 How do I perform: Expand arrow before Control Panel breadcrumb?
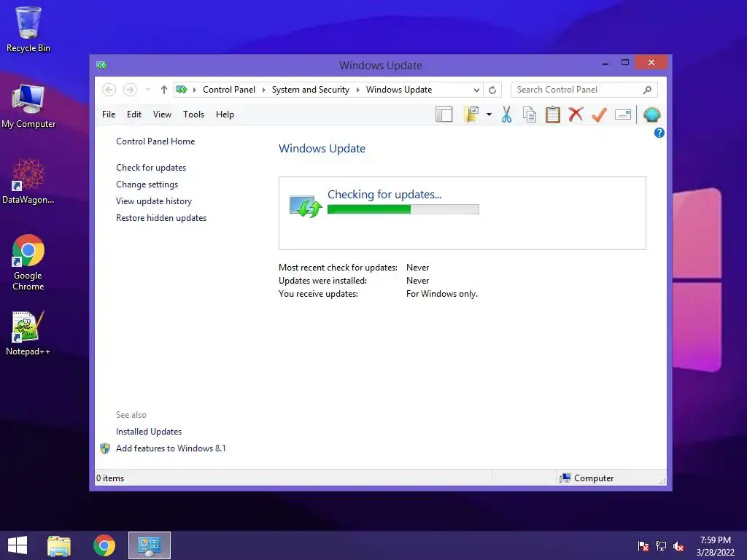point(194,90)
